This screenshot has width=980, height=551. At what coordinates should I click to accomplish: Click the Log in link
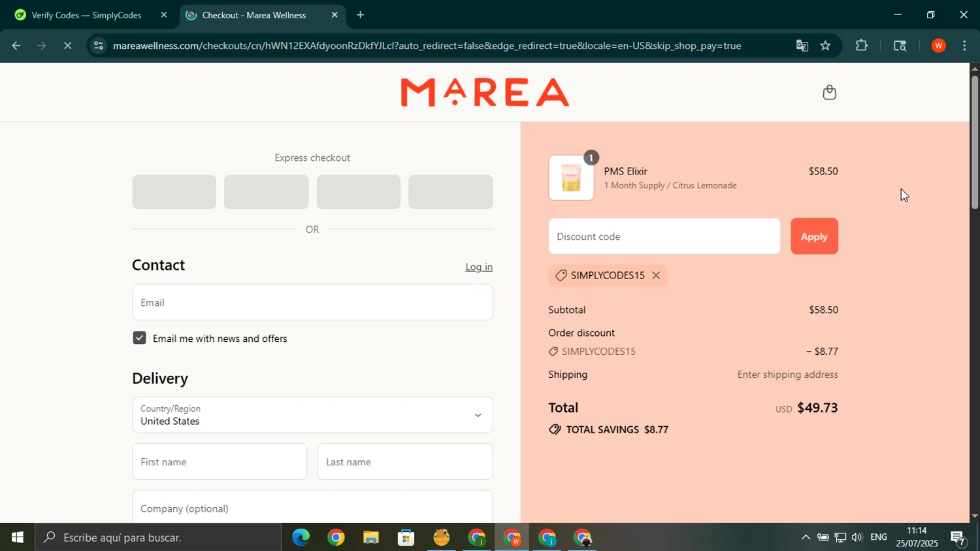[x=479, y=267]
